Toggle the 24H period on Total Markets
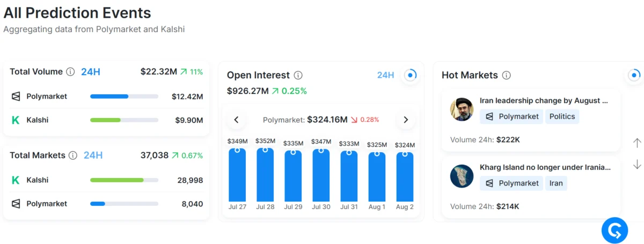The height and width of the screenshot is (244, 644). (93, 155)
